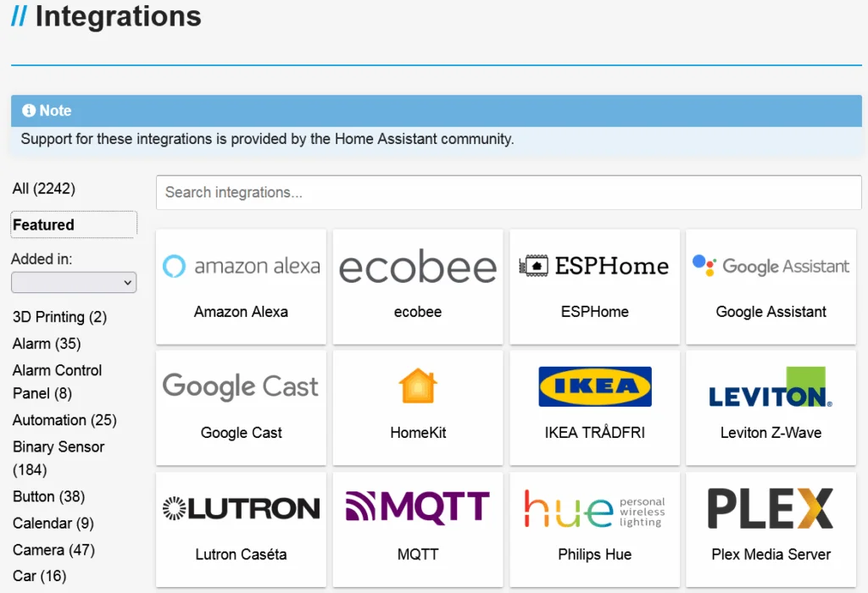Viewport: 868px width, 593px height.
Task: Filter by 3D Printing category
Action: point(59,317)
